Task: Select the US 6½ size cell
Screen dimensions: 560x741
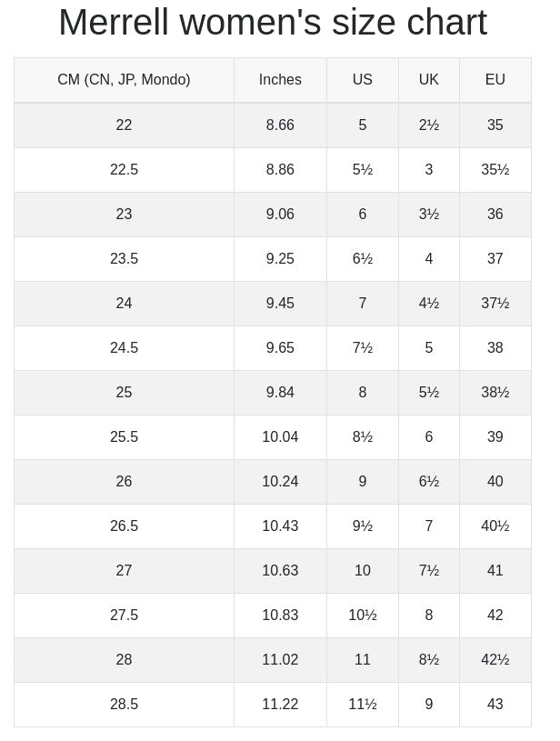Action: point(363,259)
